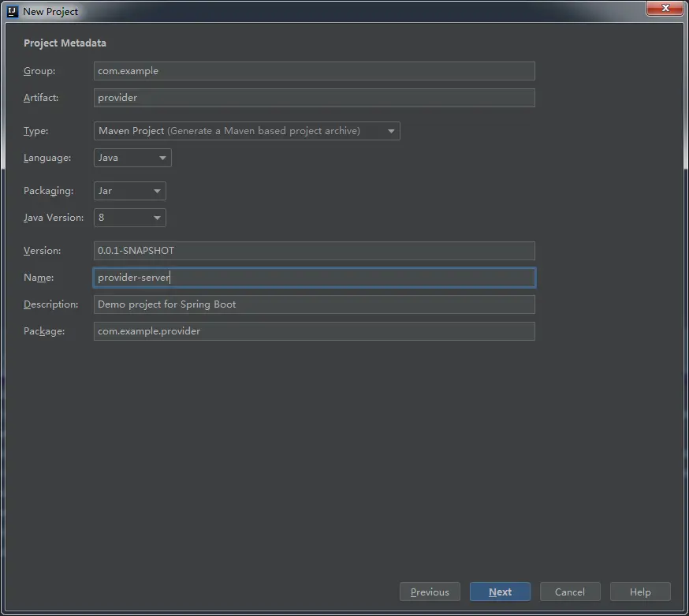Image resolution: width=689 pixels, height=616 pixels.
Task: Click the Language: label
Action: [47, 158]
